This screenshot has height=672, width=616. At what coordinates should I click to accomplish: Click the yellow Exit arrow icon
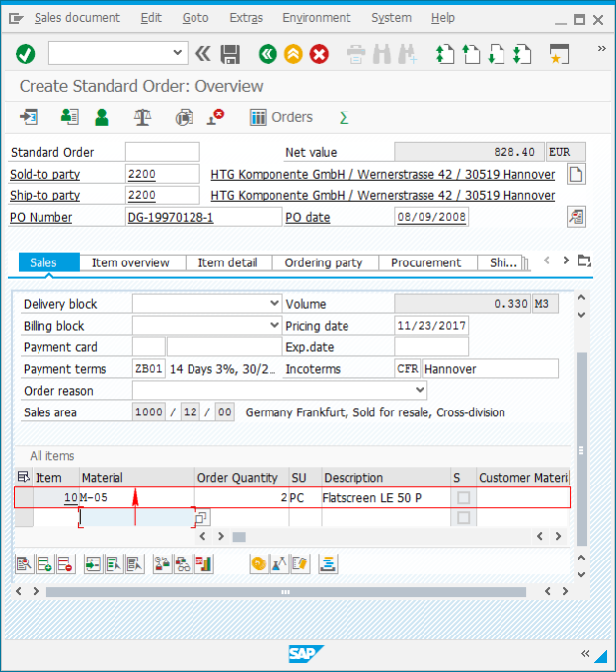(292, 54)
